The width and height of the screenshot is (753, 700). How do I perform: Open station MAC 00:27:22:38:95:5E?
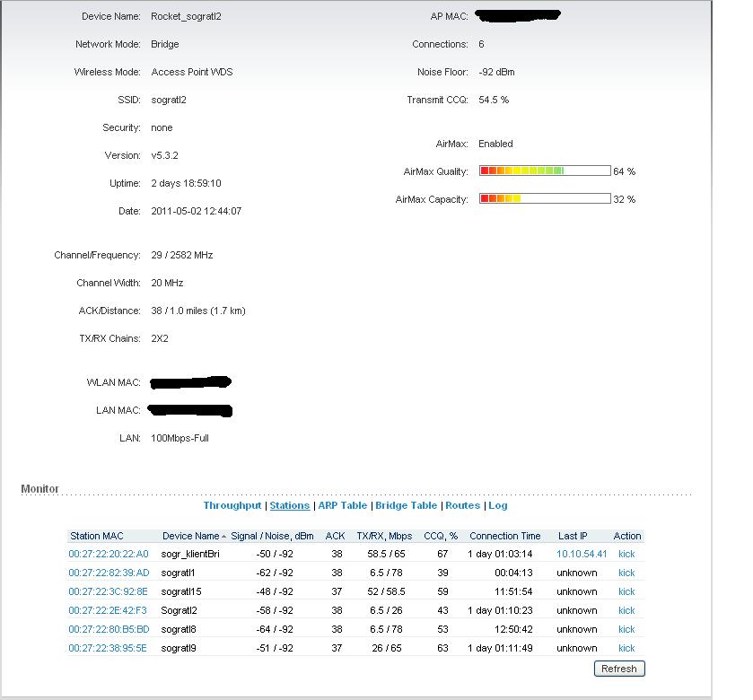(108, 648)
